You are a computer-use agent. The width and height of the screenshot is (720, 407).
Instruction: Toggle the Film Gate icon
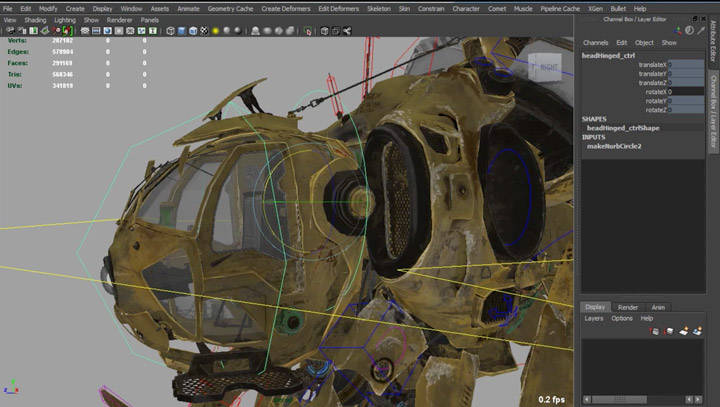[96, 31]
